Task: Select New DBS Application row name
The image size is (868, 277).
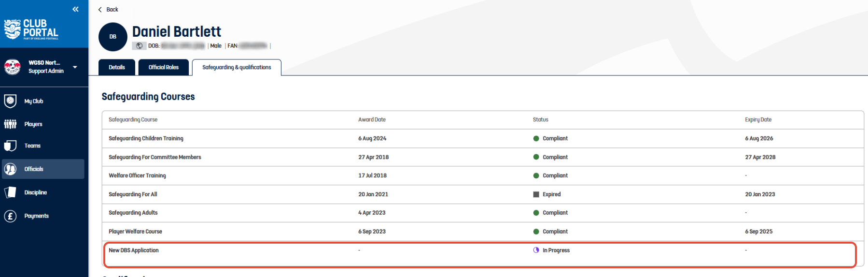Action: coord(134,250)
